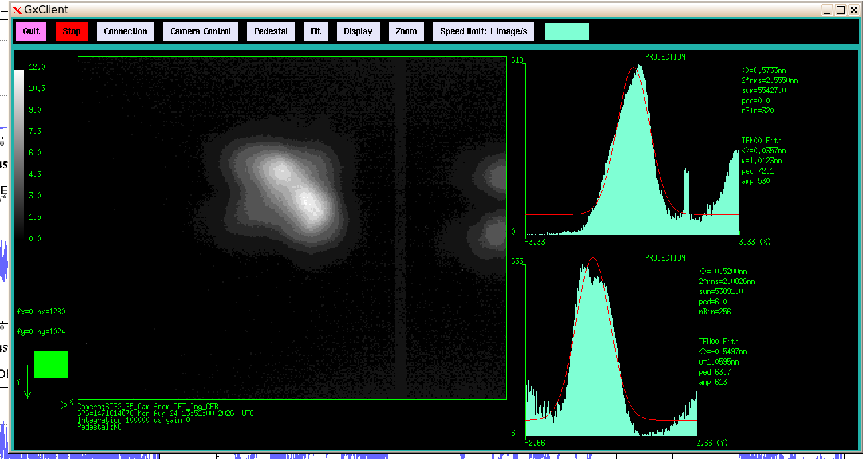868x459 pixels.
Task: Click the Speed limit: 1 image/s button
Action: tap(484, 31)
